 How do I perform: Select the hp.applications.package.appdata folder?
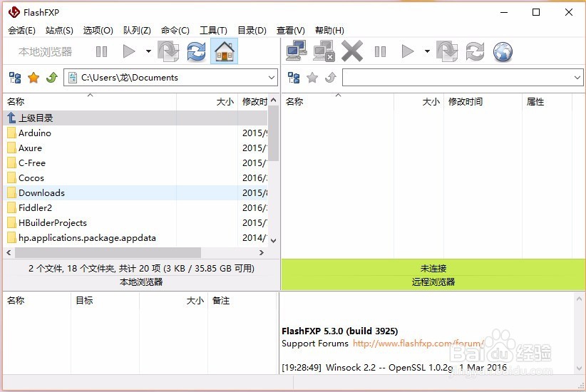pos(135,237)
